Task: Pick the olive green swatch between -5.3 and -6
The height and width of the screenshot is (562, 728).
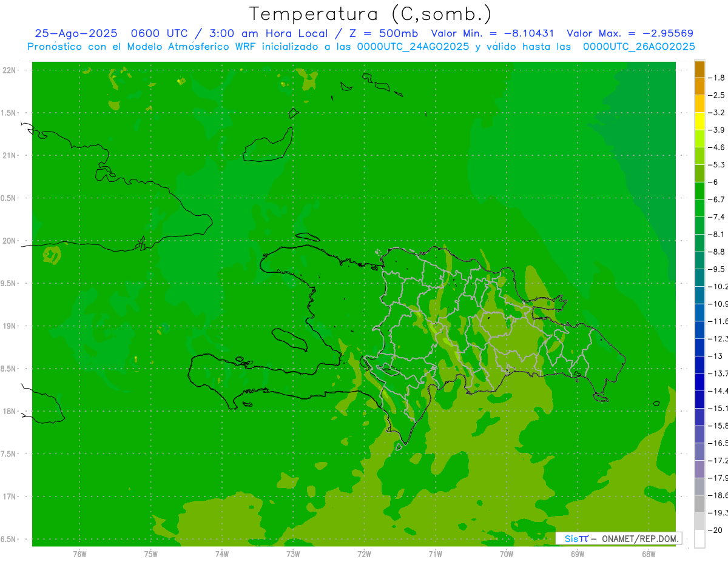Action: pyautogui.click(x=699, y=173)
